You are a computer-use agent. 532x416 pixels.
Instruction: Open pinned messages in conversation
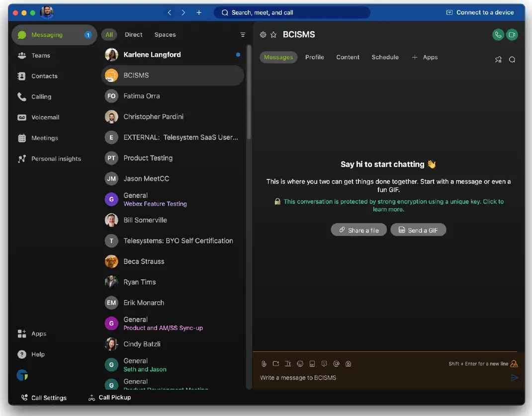coord(498,60)
